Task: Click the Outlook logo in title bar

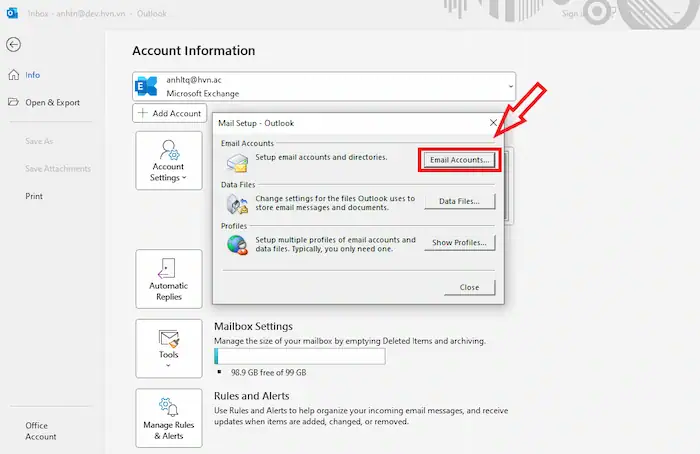Action: [x=12, y=13]
